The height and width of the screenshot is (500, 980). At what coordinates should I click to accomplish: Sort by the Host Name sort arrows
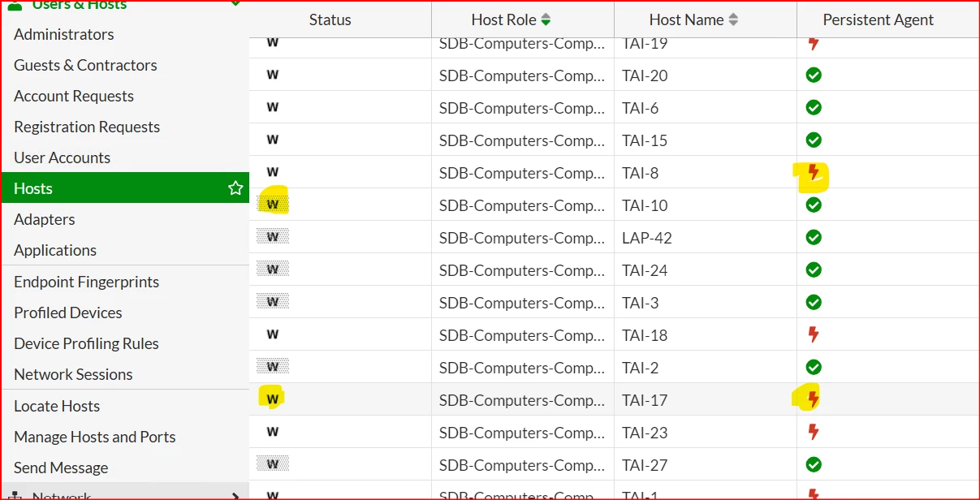[x=733, y=19]
